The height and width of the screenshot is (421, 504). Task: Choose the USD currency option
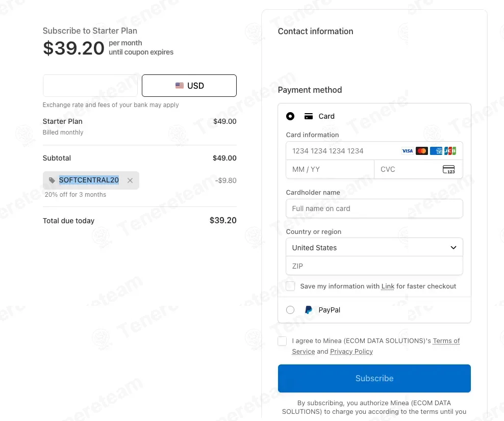[x=189, y=86]
